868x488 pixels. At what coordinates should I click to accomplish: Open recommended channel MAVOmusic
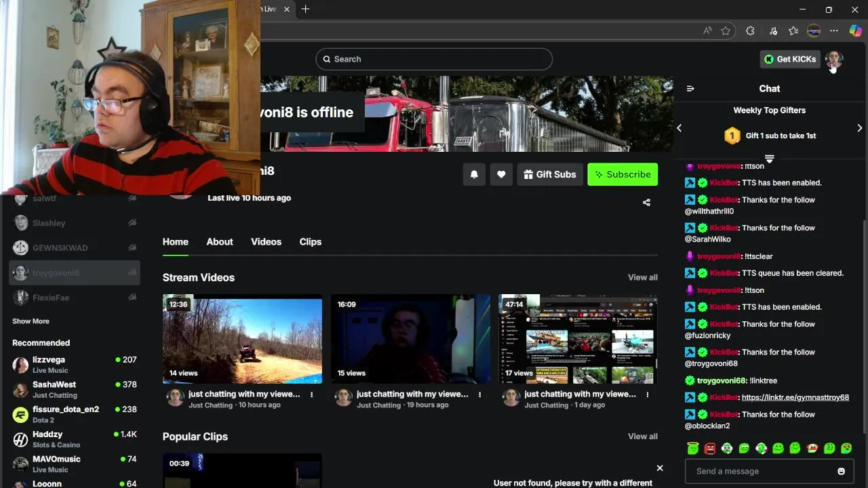coord(75,464)
